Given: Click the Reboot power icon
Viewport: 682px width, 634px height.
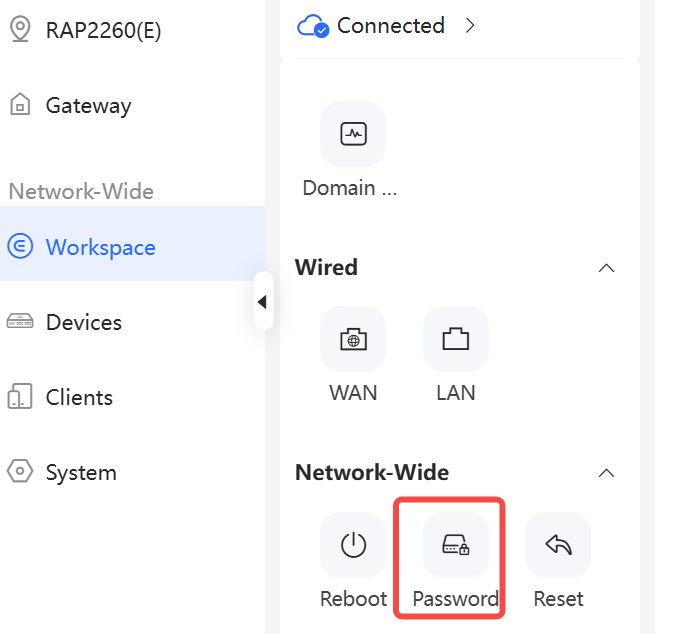Looking at the screenshot, I should [353, 545].
